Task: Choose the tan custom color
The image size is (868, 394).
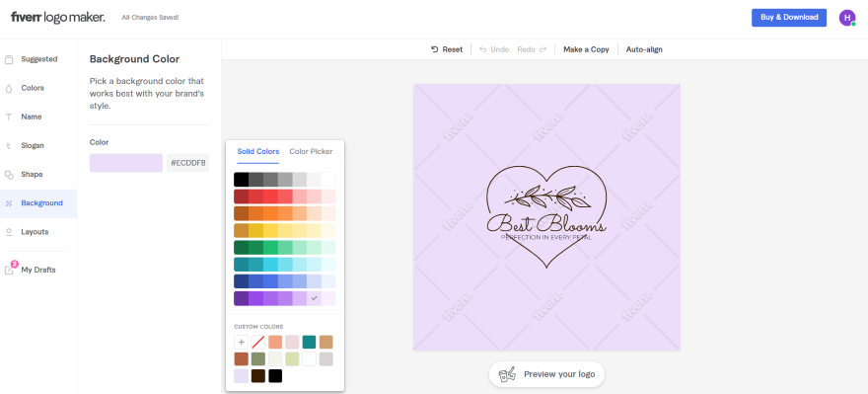Action: (326, 342)
